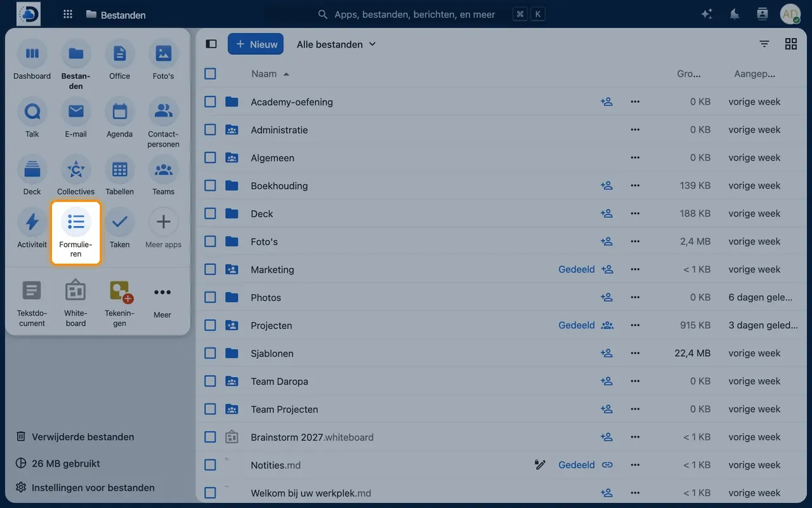The image size is (812, 508).
Task: Open the Agenda calendar app
Action: 119,118
